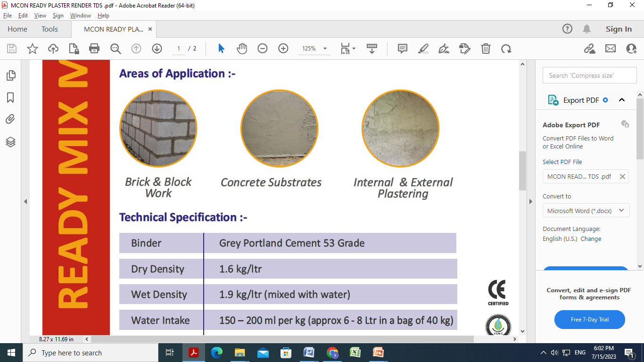The image size is (644, 362).
Task: Open the File menu
Action: click(8, 16)
